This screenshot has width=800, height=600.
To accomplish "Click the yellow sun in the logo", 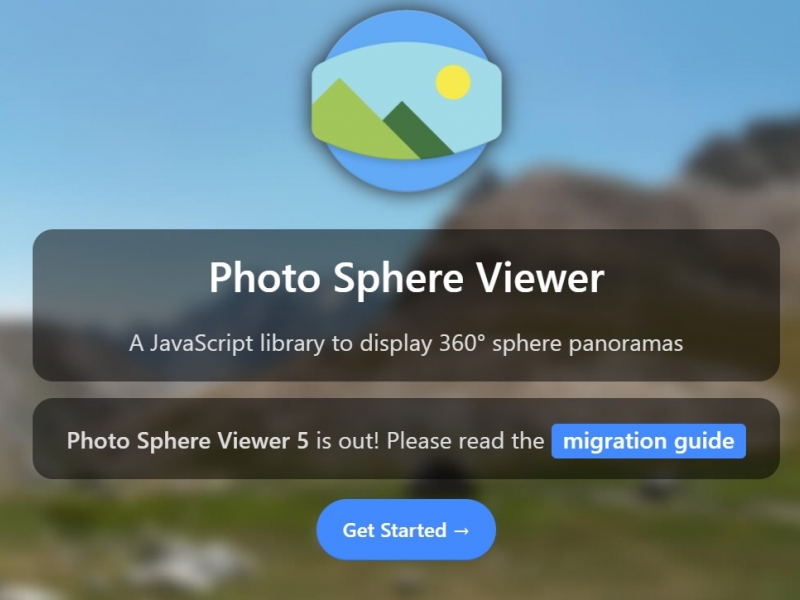I will point(453,82).
